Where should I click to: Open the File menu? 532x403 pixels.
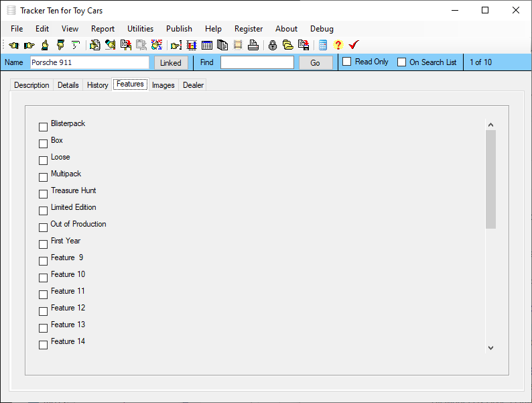point(17,29)
